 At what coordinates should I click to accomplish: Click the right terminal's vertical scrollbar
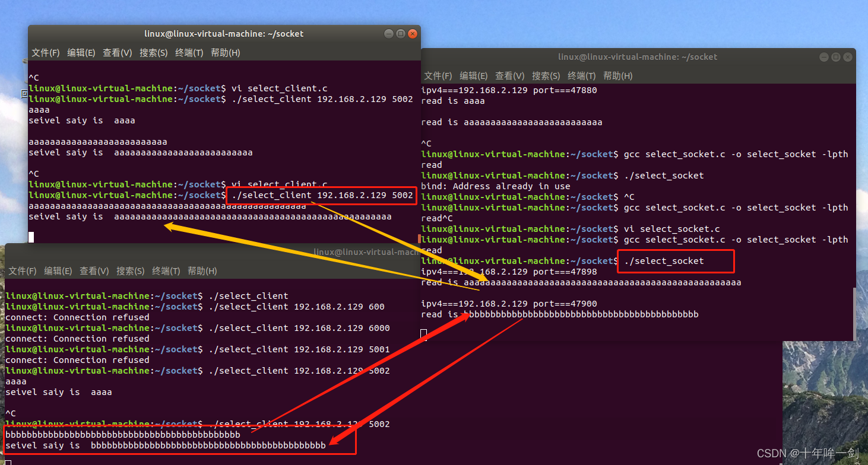[x=854, y=314]
